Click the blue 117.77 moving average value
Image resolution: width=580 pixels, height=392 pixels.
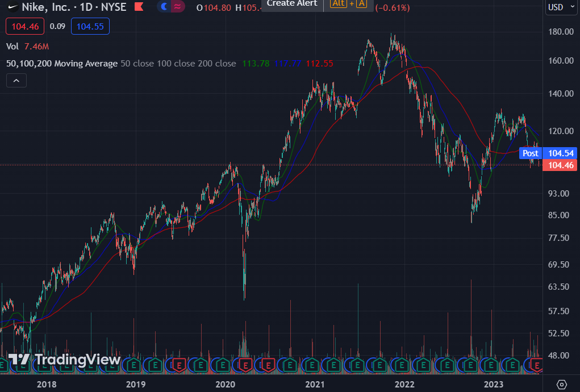click(x=288, y=64)
